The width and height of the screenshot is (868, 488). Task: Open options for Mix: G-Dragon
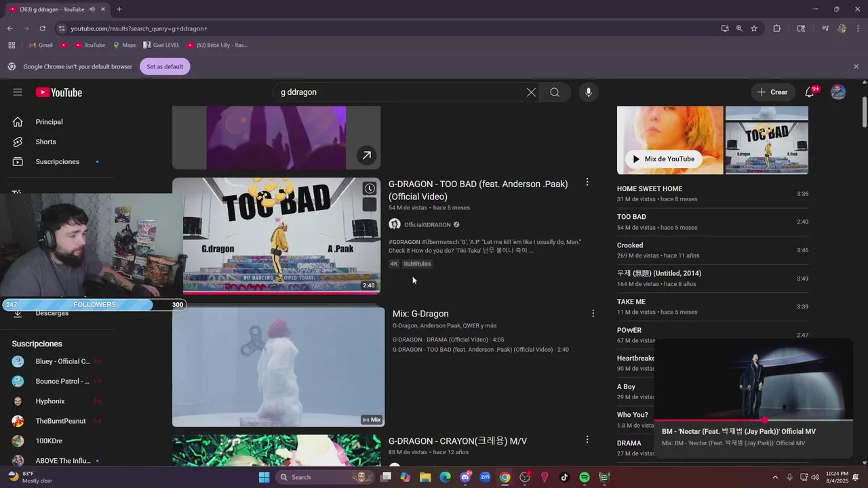[593, 313]
